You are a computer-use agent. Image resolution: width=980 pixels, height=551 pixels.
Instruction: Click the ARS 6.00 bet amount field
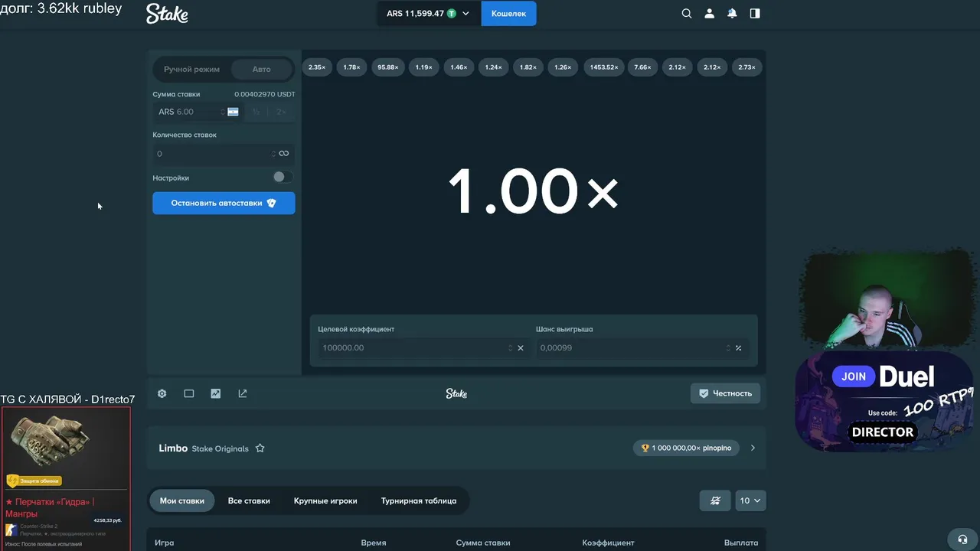[x=197, y=112]
